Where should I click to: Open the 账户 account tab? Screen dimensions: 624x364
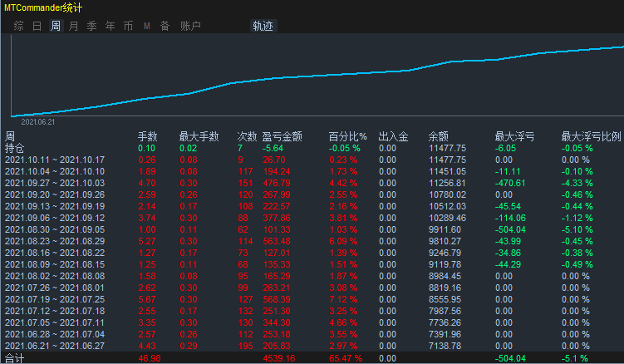190,26
